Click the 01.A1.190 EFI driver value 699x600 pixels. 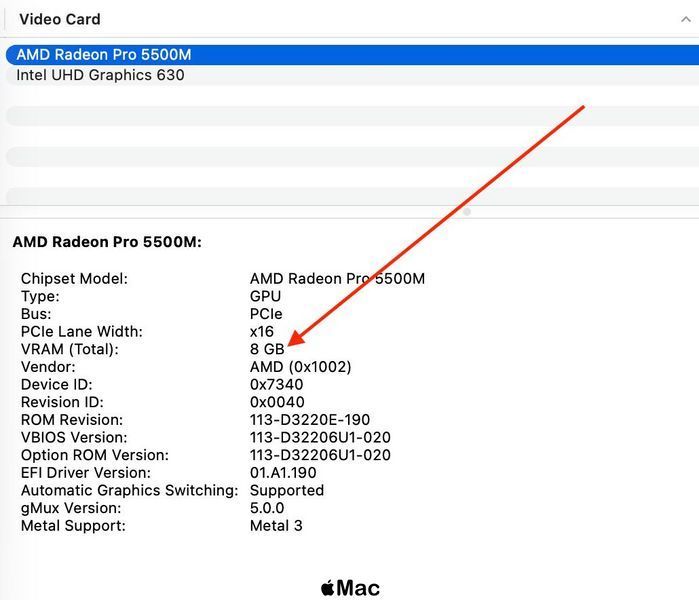[x=283, y=473]
